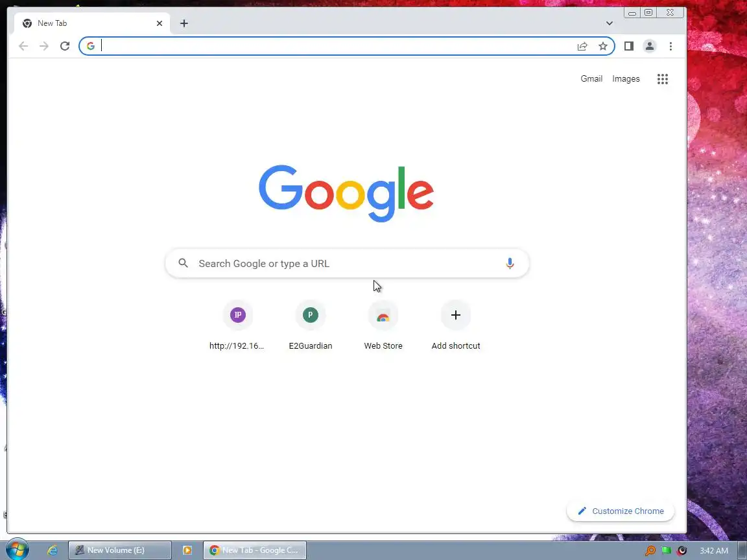The height and width of the screenshot is (560, 747).
Task: Select the New Tab - Google Chrome taskbar button
Action: coord(255,550)
